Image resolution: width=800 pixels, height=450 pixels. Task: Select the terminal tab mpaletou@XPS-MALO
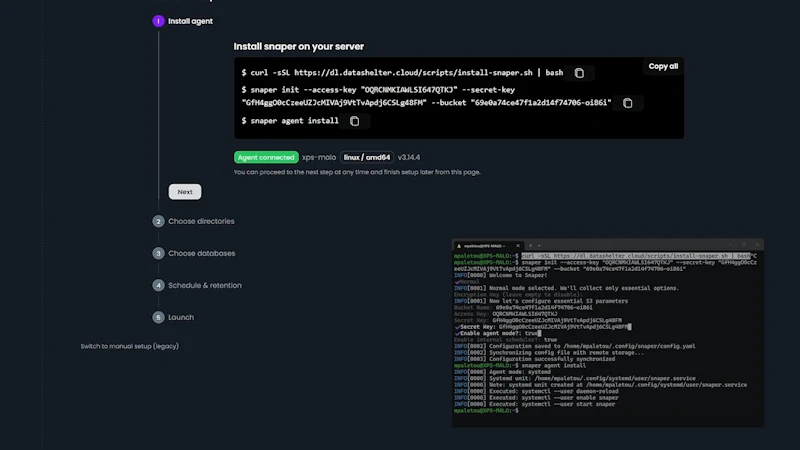pyautogui.click(x=488, y=245)
